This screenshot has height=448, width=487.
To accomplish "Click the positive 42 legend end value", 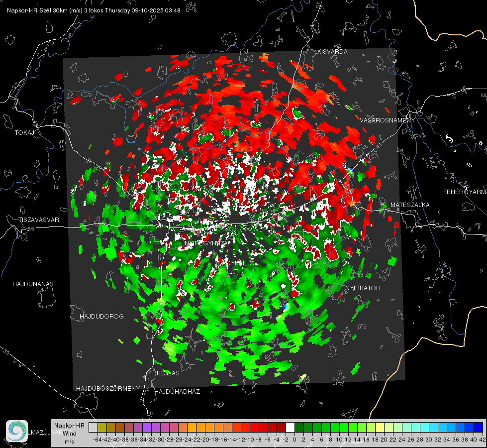I will (x=483, y=440).
